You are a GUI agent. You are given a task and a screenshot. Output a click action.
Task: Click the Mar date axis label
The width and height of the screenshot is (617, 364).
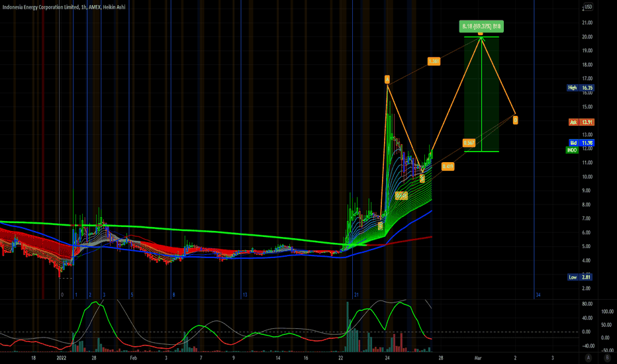click(x=478, y=358)
